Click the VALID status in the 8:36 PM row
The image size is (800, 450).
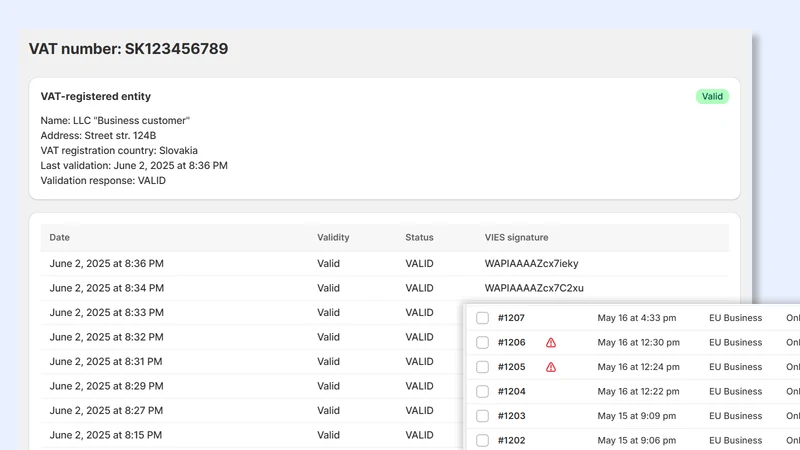pos(419,264)
